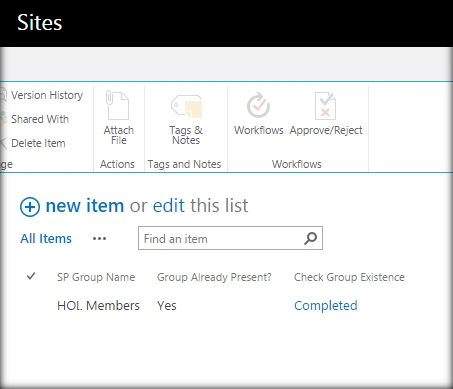This screenshot has height=389, width=453.
Task: Click the Approve/Reject label
Action: coord(326,130)
